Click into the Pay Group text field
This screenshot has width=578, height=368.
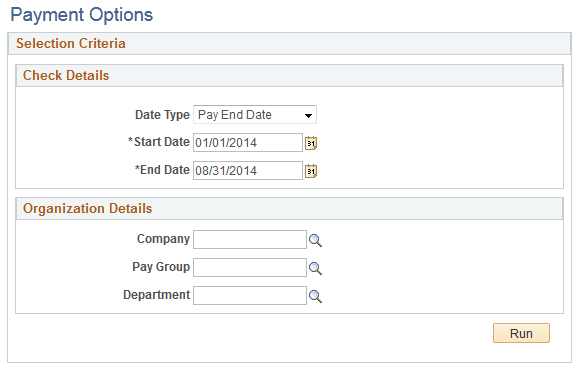click(x=250, y=268)
